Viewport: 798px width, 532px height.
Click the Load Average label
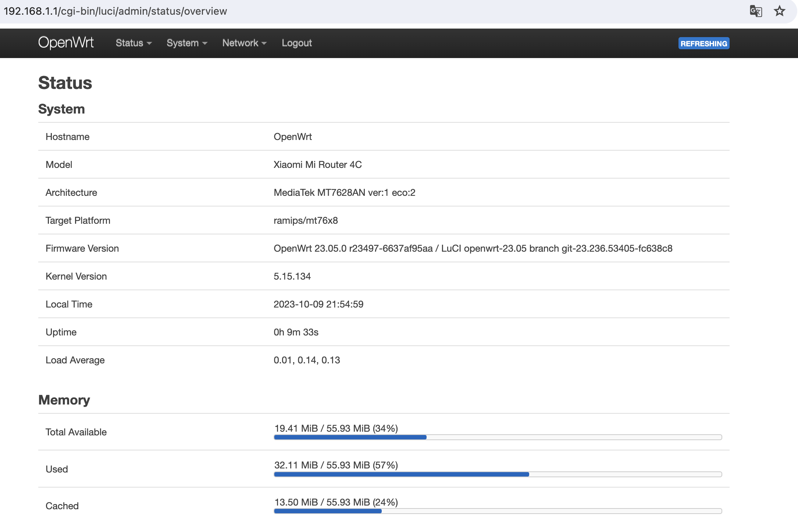75,360
